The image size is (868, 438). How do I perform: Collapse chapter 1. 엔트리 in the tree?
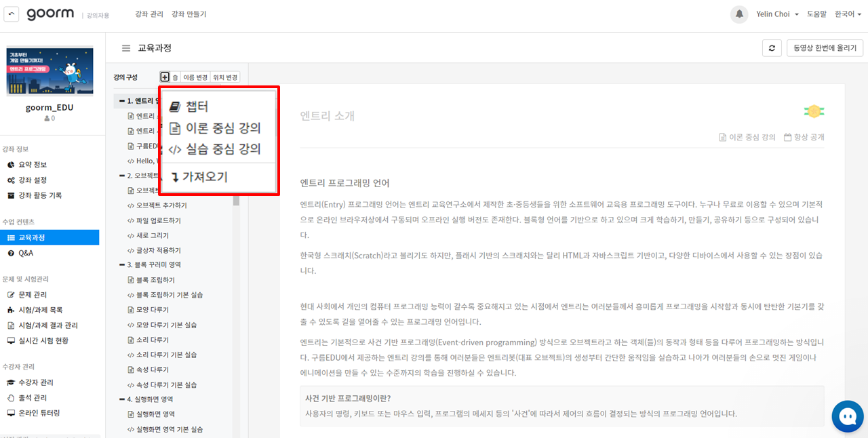coord(122,101)
